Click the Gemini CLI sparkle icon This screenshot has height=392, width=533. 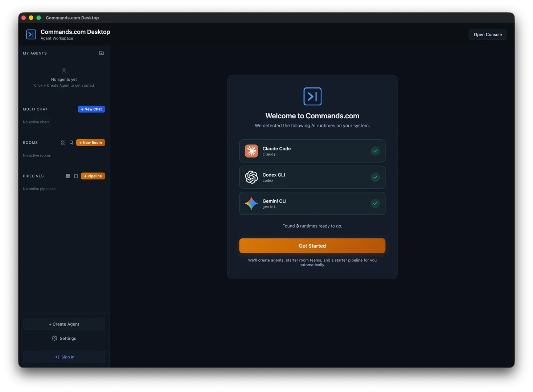tap(251, 203)
